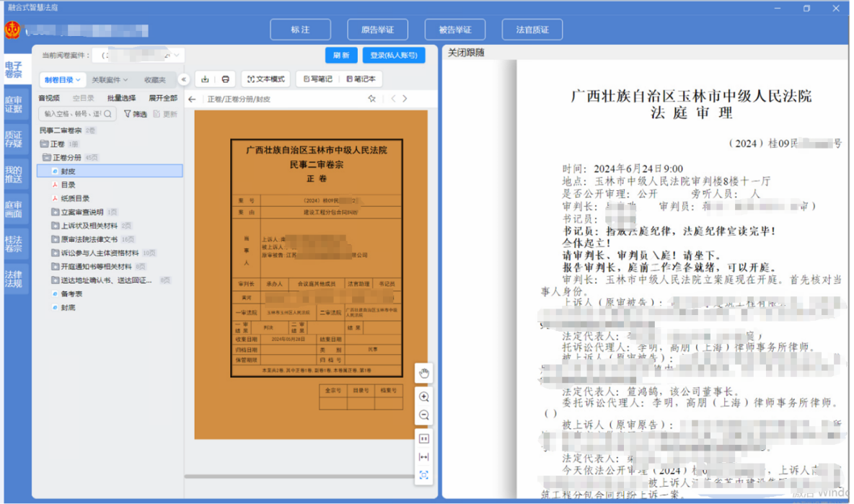Toggle 文本模式 text mode

pyautogui.click(x=264, y=79)
